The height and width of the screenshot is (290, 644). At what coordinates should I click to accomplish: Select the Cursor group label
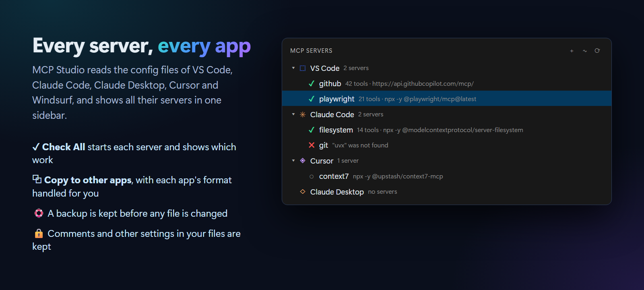tap(322, 161)
